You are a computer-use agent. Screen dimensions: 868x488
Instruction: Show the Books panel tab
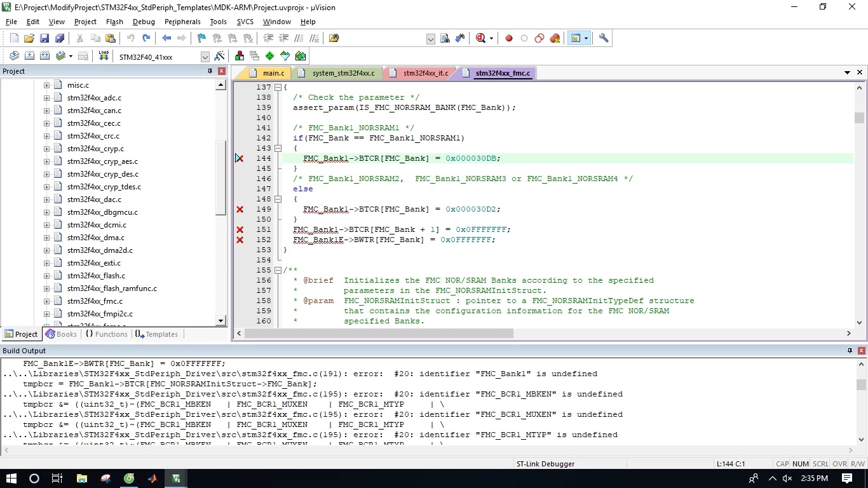(x=61, y=334)
